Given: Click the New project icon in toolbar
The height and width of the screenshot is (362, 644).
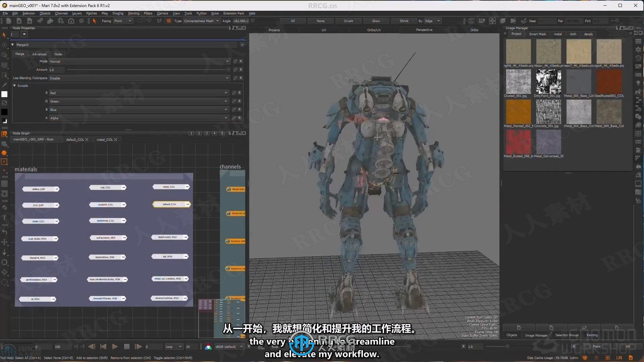Looking at the screenshot, I should 9,21.
